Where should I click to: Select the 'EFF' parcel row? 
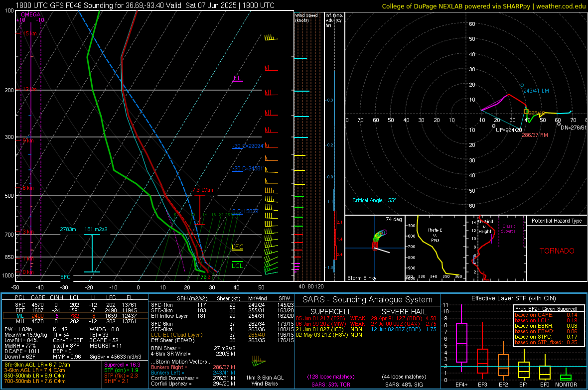[x=74, y=310]
